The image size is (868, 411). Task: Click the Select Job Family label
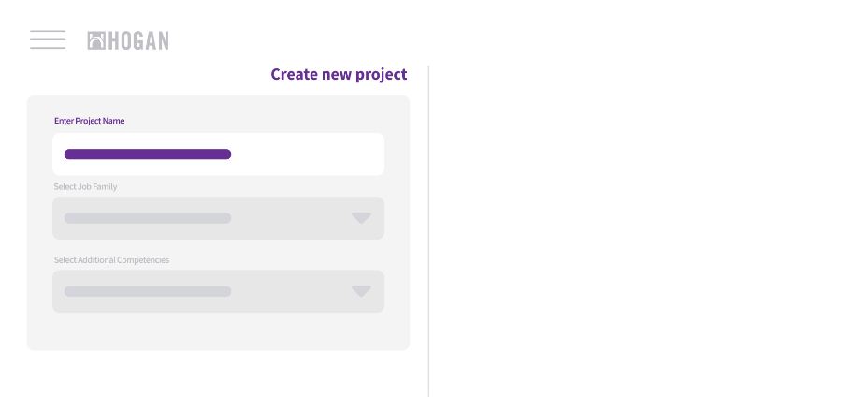(85, 186)
